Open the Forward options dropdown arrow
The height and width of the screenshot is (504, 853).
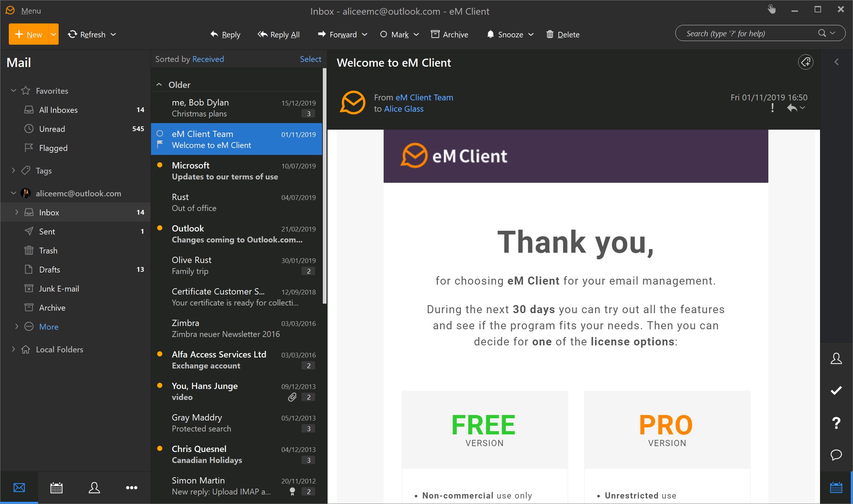point(365,34)
